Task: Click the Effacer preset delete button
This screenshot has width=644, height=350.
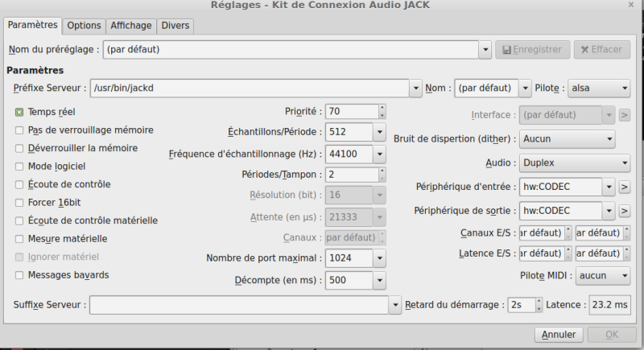Action: pyautogui.click(x=601, y=50)
